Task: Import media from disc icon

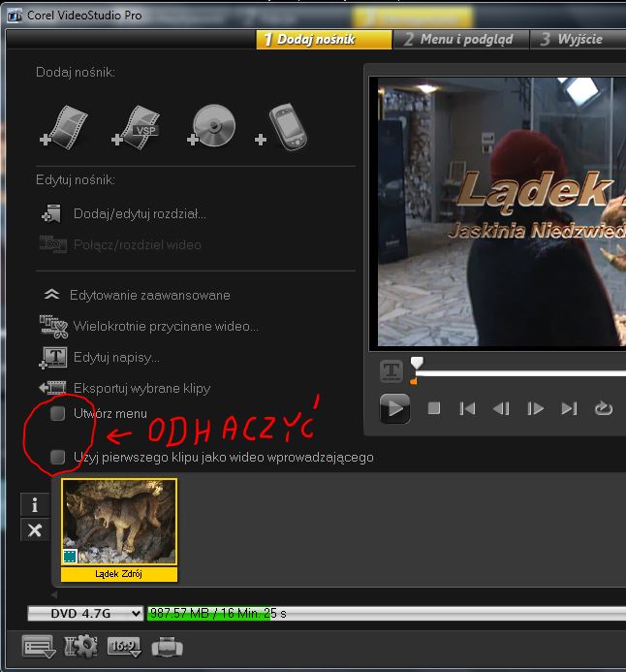Action: (x=209, y=126)
